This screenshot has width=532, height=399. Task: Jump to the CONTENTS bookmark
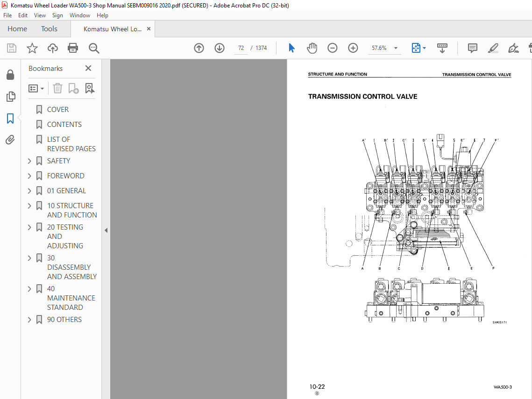click(x=64, y=125)
